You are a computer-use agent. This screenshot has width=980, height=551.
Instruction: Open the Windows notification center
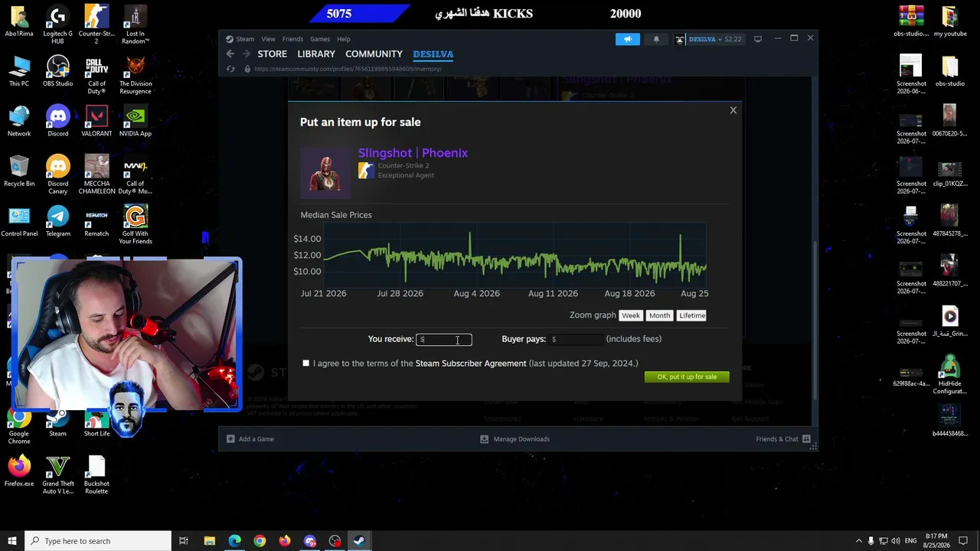(x=965, y=541)
